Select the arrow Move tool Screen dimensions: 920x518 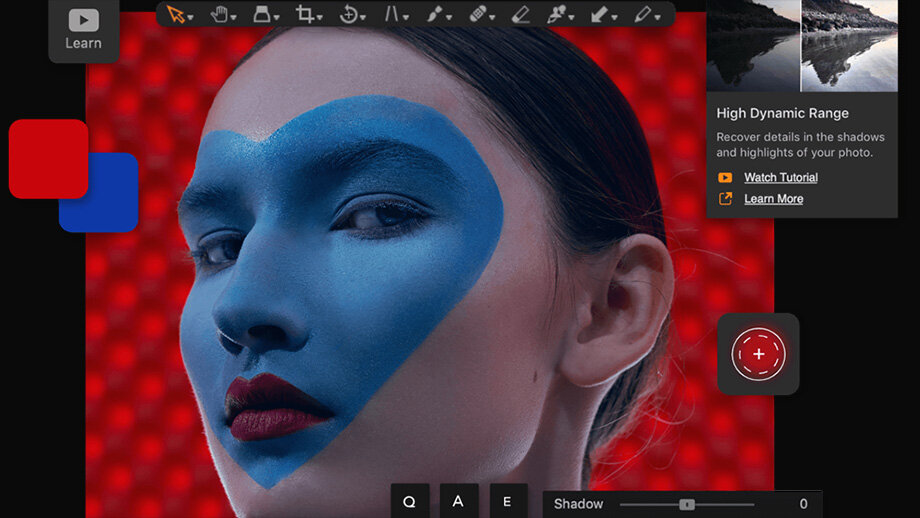pyautogui.click(x=175, y=14)
